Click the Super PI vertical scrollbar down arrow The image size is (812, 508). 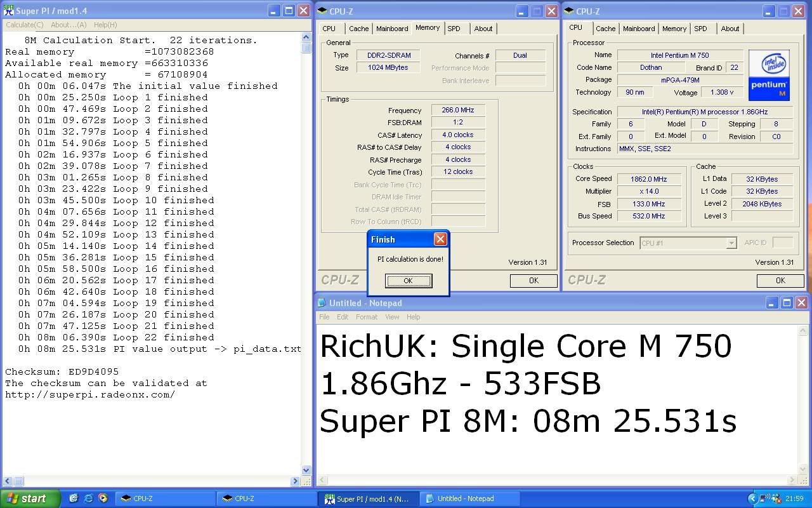tap(306, 471)
